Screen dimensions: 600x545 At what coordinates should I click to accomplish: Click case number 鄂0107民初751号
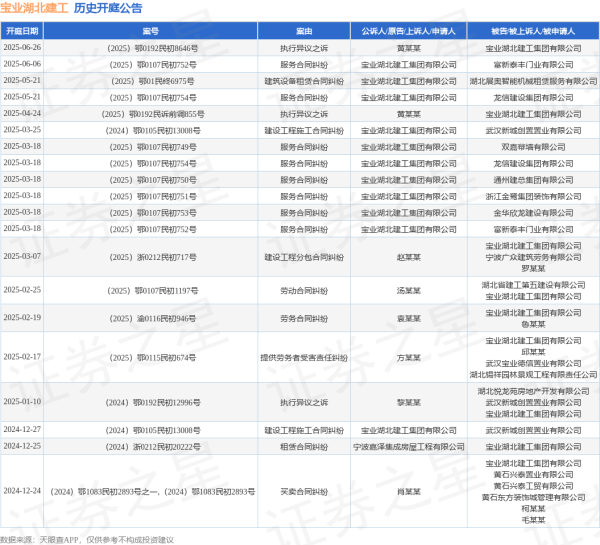[152, 196]
